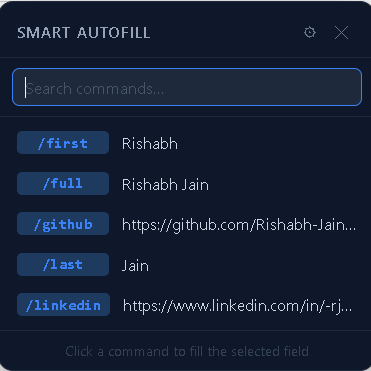
Task: Click the ellipsis ending the GitHub URL
Action: pos(349,229)
